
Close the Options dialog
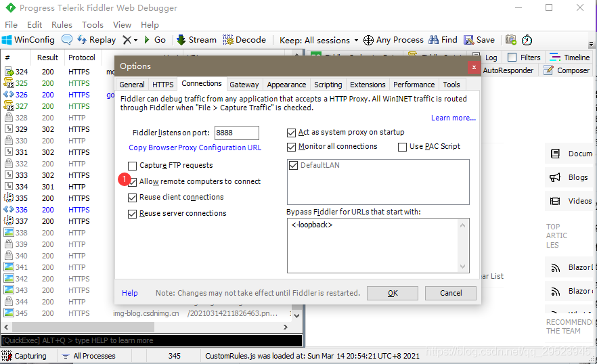tap(474, 68)
